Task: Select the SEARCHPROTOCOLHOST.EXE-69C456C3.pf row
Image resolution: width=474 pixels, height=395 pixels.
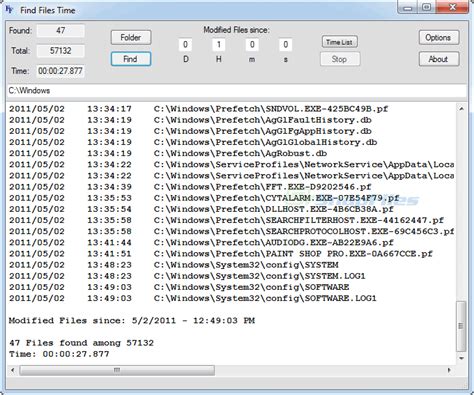Action: pos(232,231)
